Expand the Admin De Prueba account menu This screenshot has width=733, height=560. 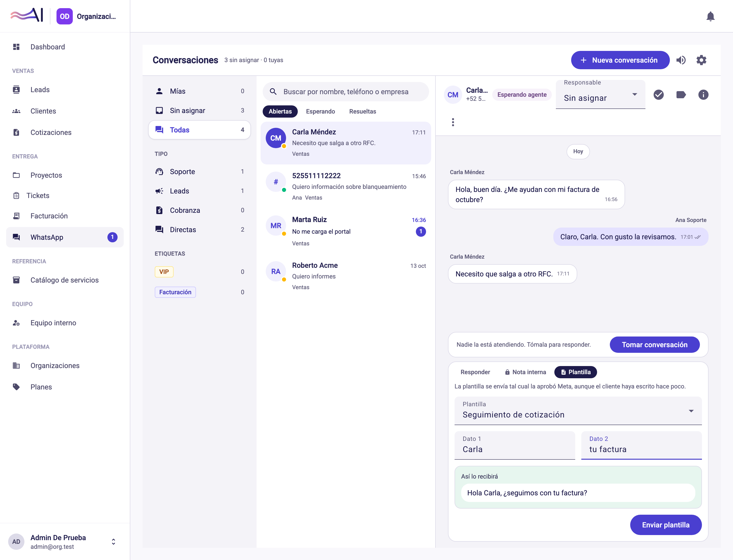pos(65,542)
